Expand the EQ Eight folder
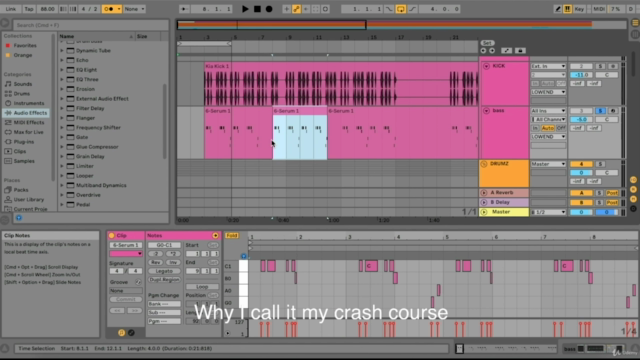The width and height of the screenshot is (640, 360). click(x=62, y=70)
